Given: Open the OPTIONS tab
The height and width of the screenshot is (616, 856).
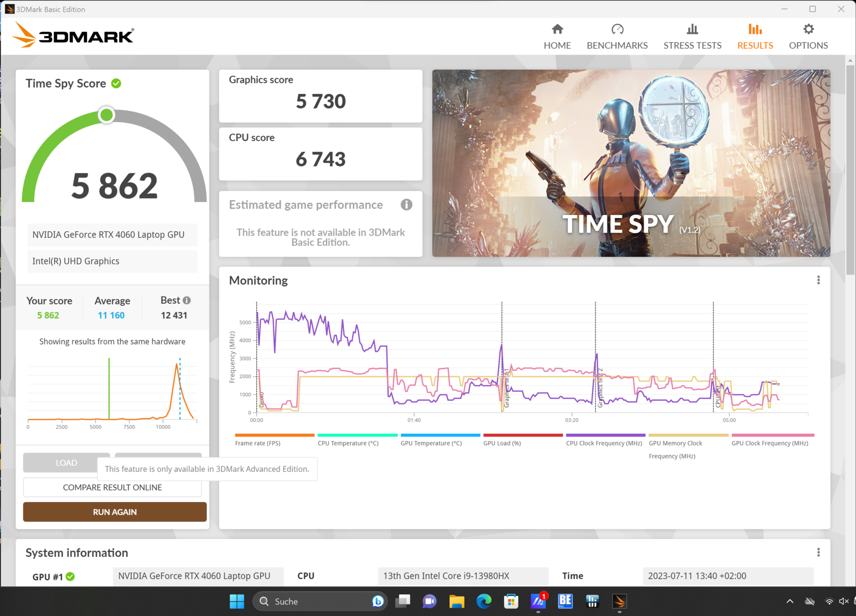Looking at the screenshot, I should pos(808,37).
